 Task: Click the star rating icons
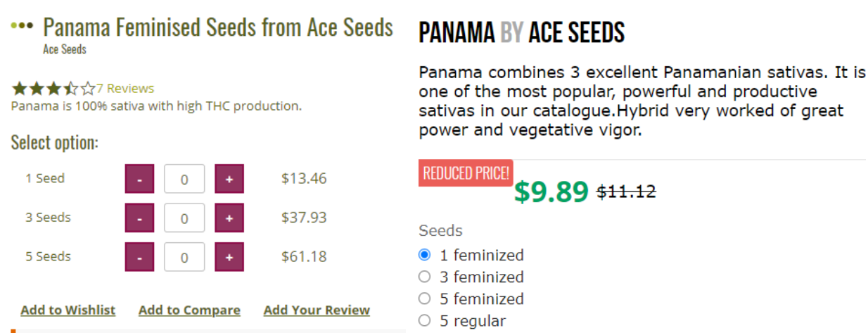53,89
